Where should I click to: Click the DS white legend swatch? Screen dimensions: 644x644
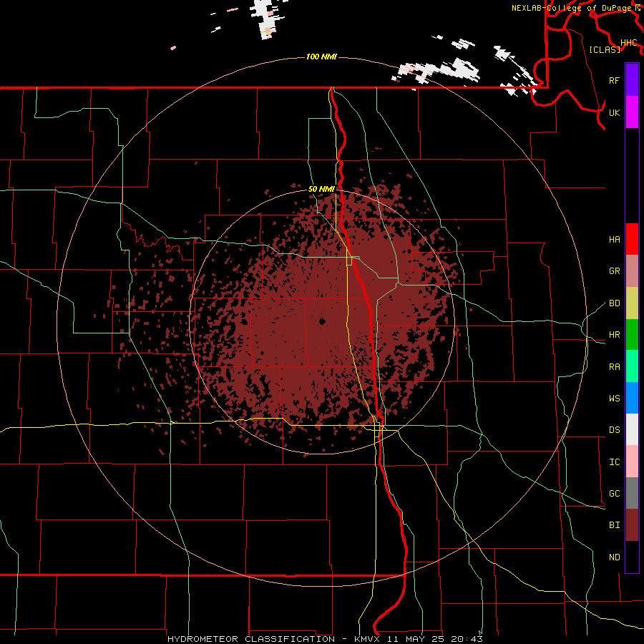click(632, 429)
